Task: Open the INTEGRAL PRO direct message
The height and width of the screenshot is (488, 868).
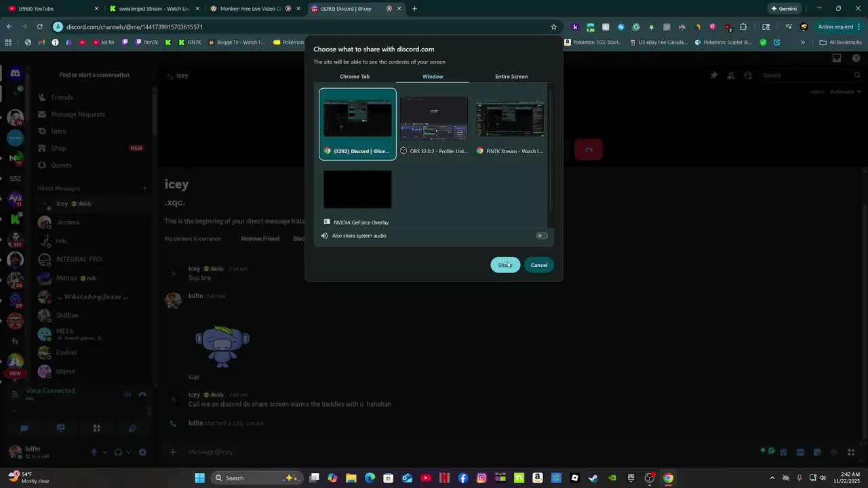Action: 93,260
